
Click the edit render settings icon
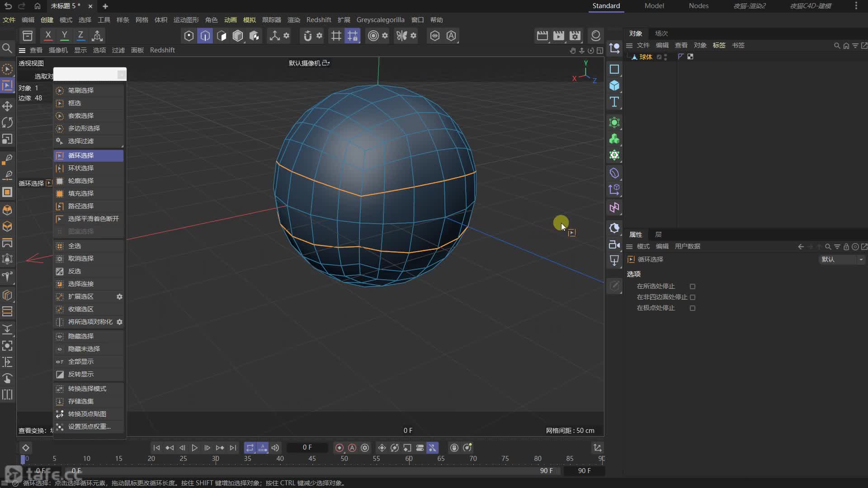pyautogui.click(x=575, y=36)
